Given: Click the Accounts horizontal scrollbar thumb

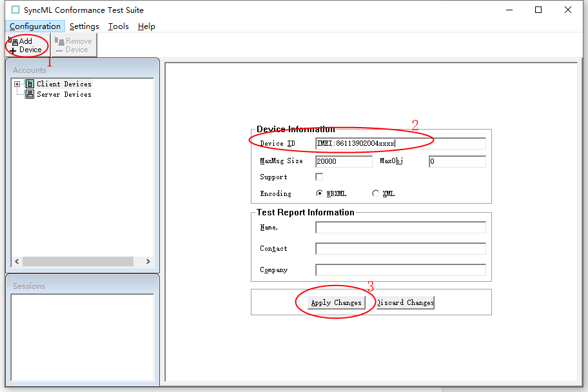Looking at the screenshot, I should [x=78, y=261].
